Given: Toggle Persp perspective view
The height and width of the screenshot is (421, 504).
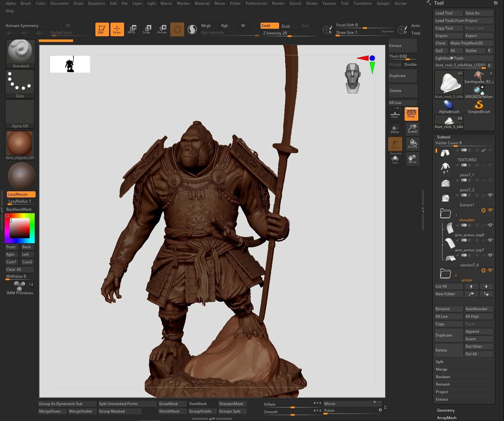Looking at the screenshot, I should pyautogui.click(x=411, y=114).
